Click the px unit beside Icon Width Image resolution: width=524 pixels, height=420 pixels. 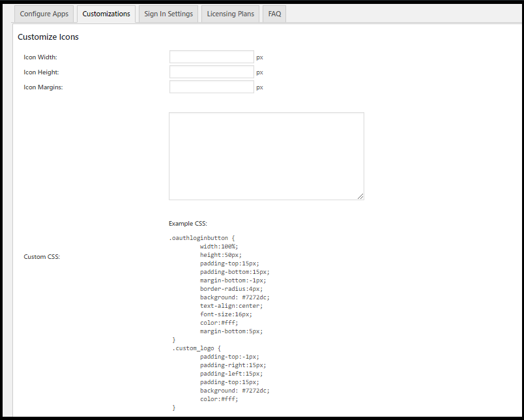(x=259, y=57)
